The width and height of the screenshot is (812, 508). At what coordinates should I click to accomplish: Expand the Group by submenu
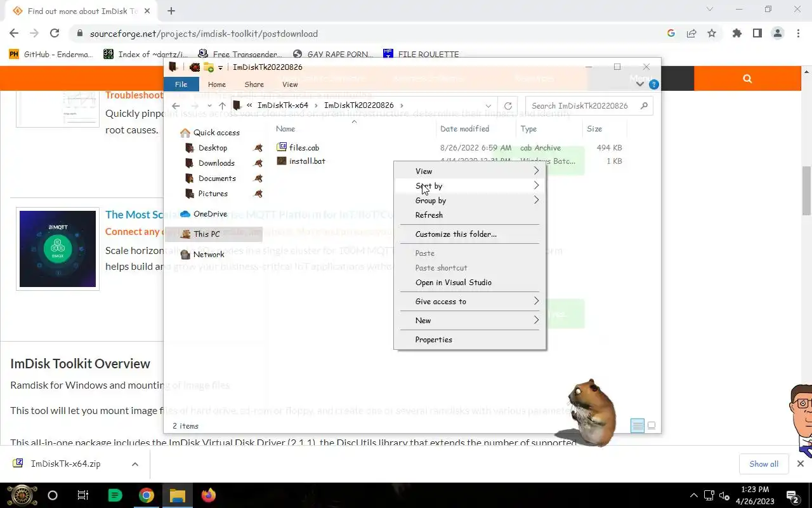(x=470, y=200)
